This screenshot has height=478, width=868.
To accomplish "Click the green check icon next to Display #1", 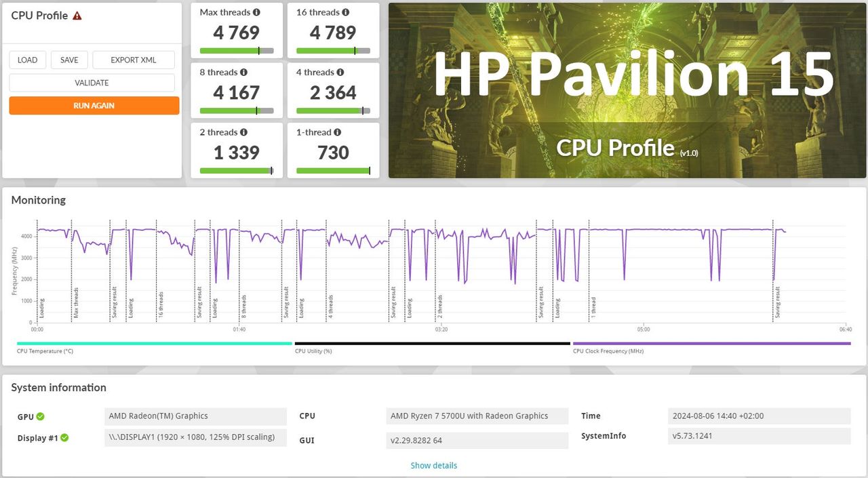I will (x=64, y=438).
